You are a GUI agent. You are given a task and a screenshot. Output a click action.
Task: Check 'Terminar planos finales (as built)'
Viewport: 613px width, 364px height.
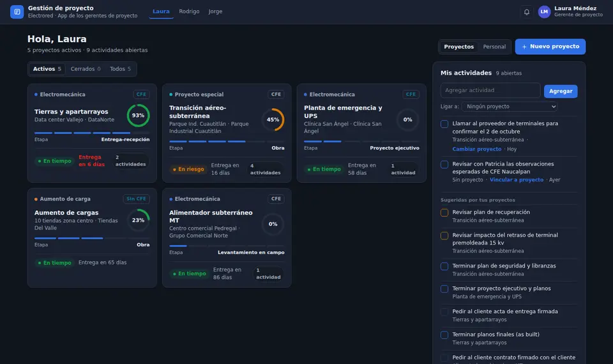[444, 335]
